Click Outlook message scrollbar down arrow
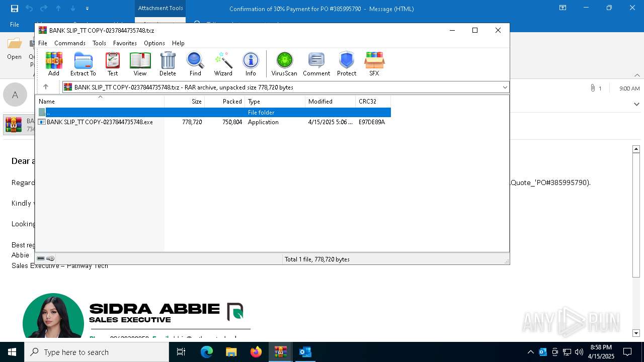The image size is (644, 362). tap(636, 333)
